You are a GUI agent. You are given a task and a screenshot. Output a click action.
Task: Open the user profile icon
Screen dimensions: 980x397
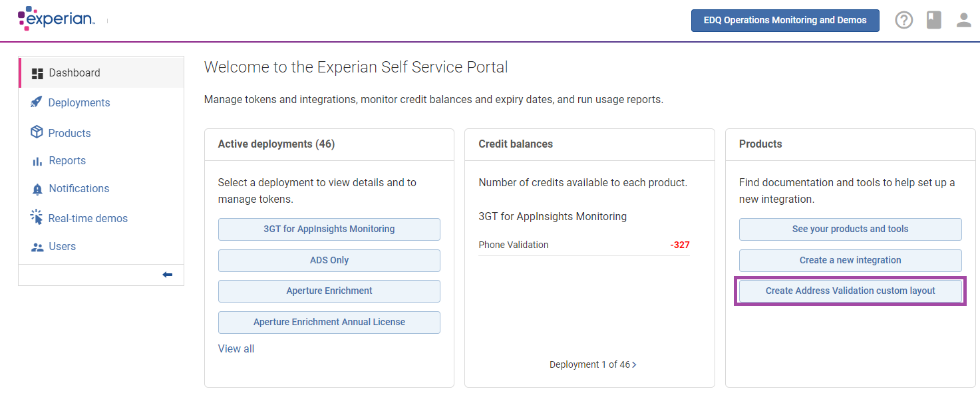click(x=964, y=21)
